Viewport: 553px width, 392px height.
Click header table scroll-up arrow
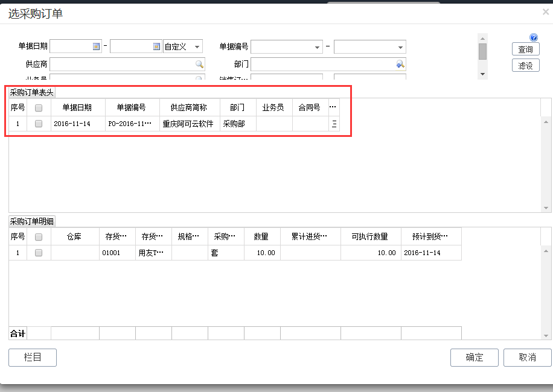[546, 122]
